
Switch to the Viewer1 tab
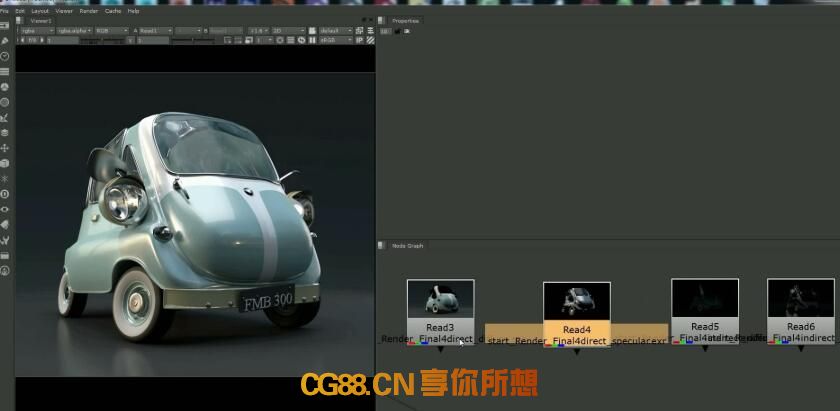41,21
